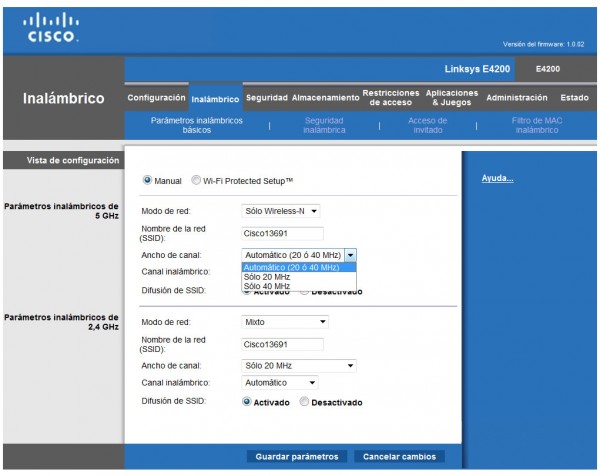Choose Automático (20 ó 40 MHz) option
The image size is (600, 476).
click(299, 267)
